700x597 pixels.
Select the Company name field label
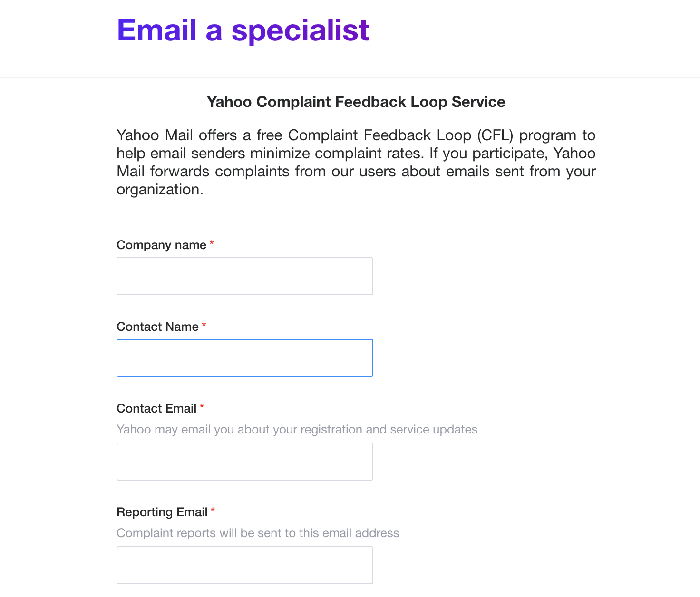coord(162,245)
